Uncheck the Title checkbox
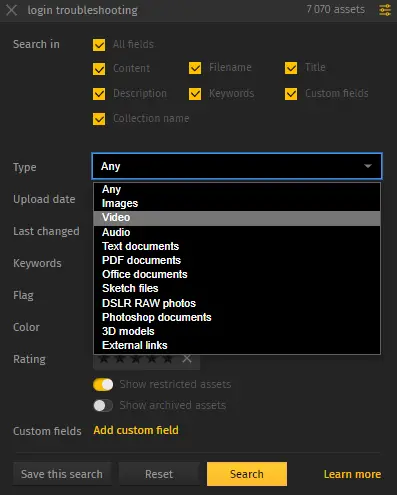Viewport: 397px width, 495px height. (291, 68)
